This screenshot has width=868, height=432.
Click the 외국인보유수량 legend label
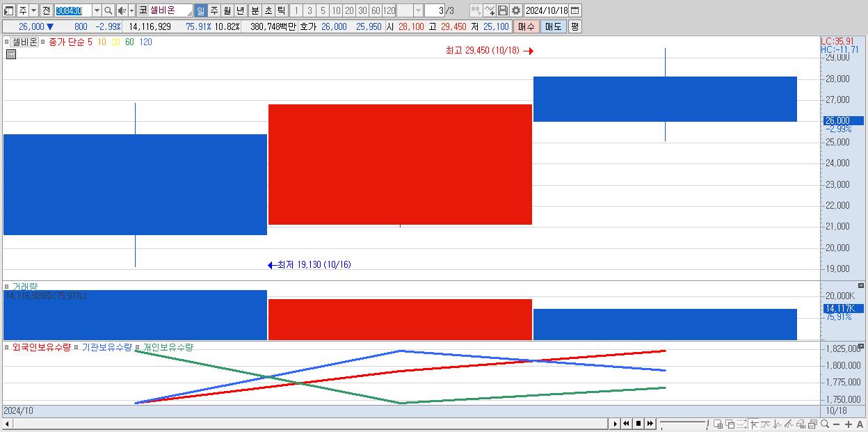pos(42,347)
